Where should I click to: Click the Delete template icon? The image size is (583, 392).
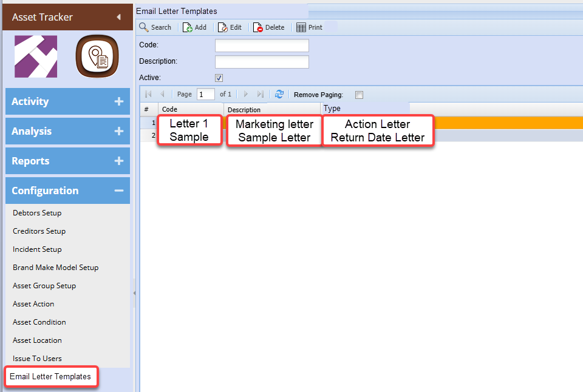pyautogui.click(x=258, y=27)
